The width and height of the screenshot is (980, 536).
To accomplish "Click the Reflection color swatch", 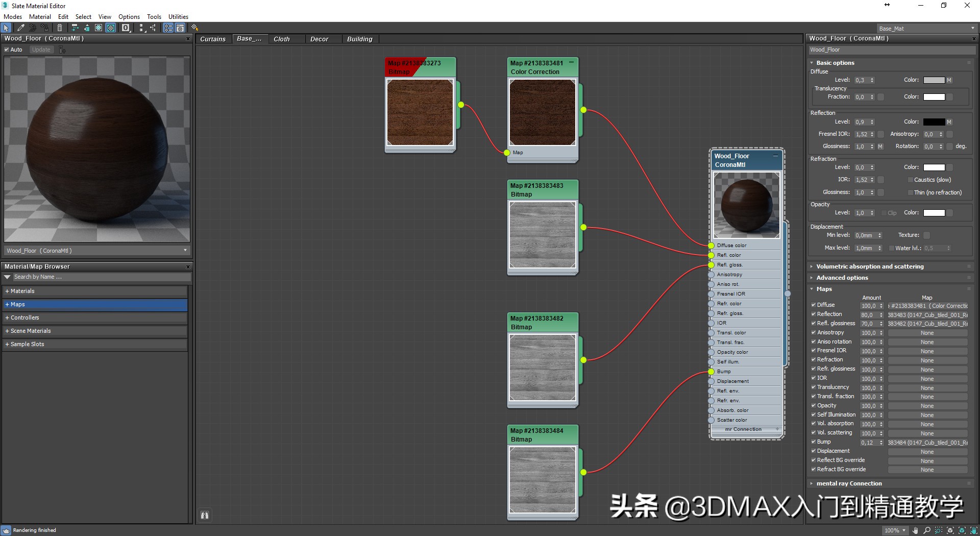I will tap(935, 121).
